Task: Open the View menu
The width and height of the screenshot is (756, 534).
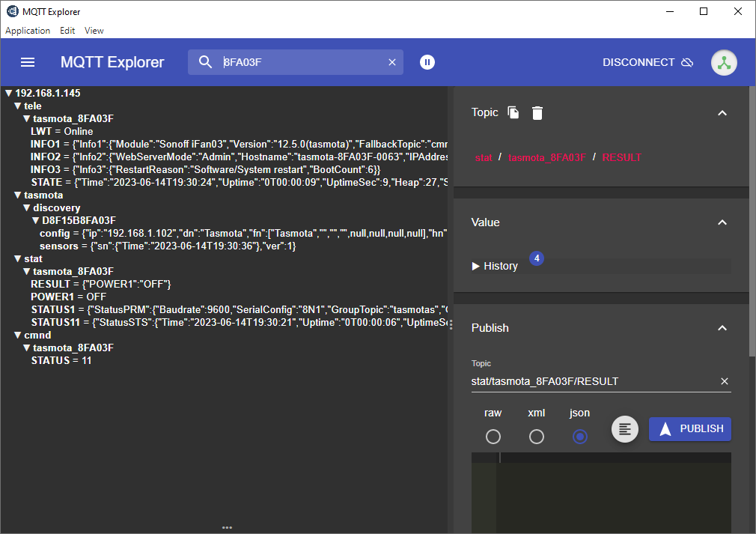Action: [94, 31]
